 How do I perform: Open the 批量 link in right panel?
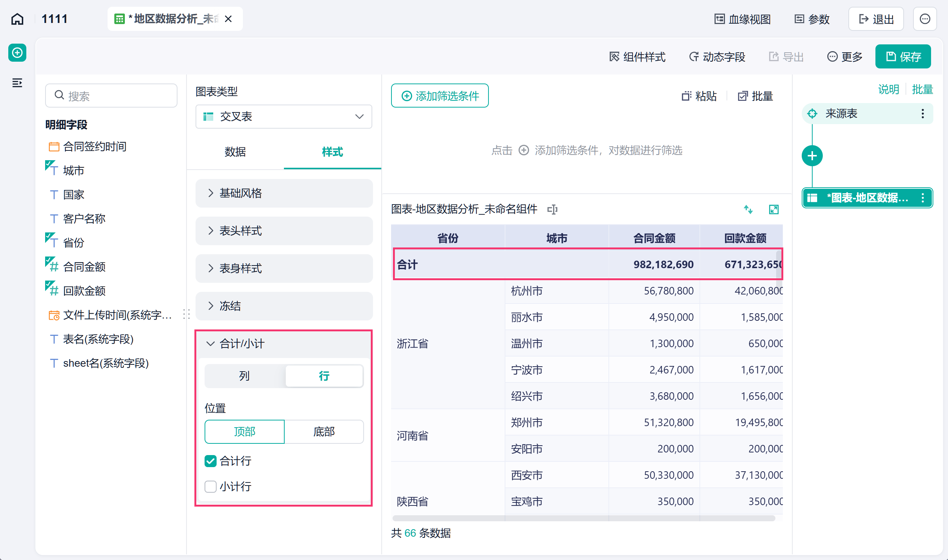[x=922, y=90]
